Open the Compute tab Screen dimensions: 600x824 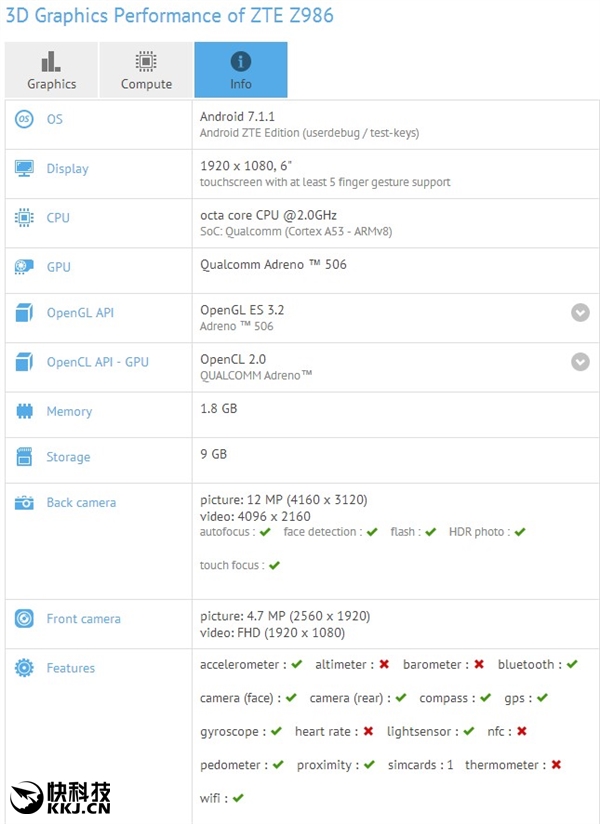[146, 70]
